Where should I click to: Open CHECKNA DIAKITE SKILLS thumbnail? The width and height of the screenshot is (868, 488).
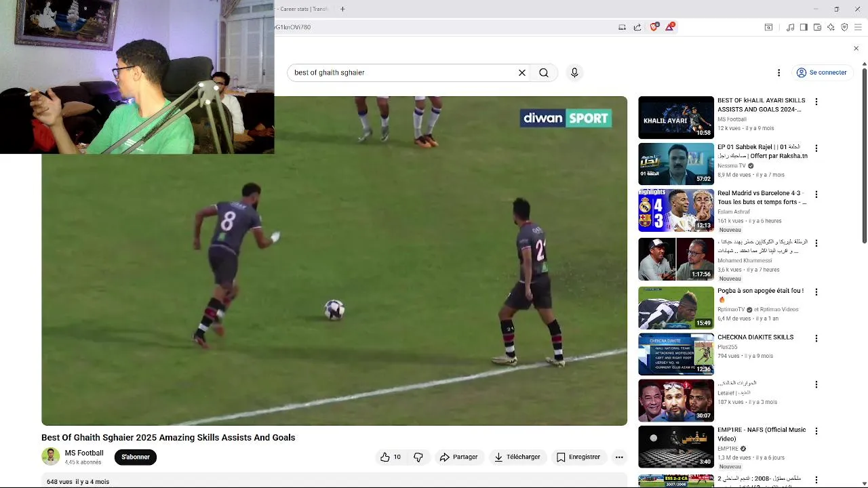coord(676,354)
